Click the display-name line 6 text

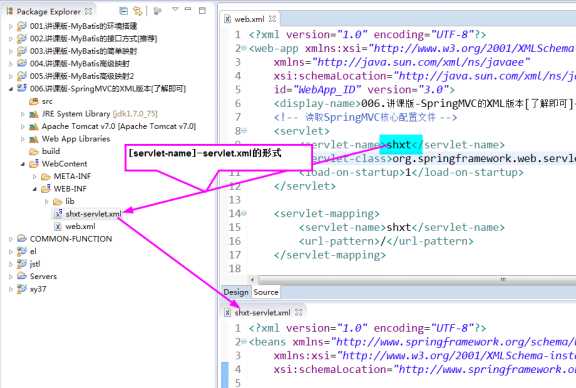[424, 104]
